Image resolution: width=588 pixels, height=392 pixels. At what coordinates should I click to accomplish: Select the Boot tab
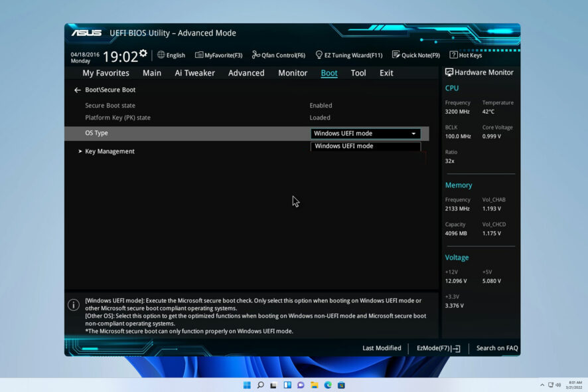329,73
